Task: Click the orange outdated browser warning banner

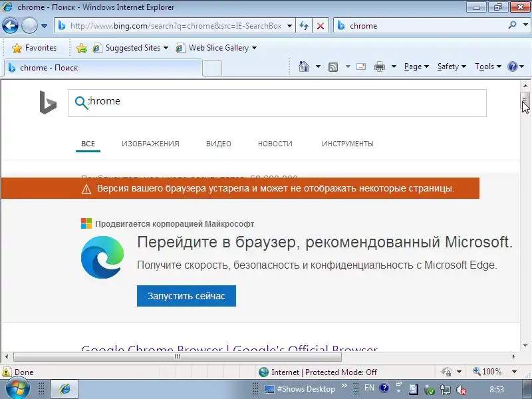Action: click(240, 188)
